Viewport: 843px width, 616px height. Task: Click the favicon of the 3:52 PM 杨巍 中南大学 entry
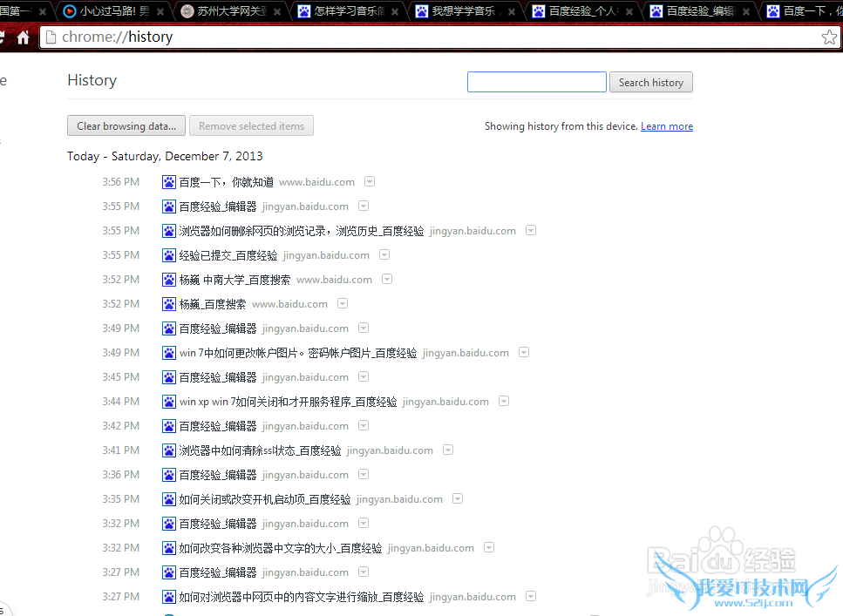coord(169,280)
